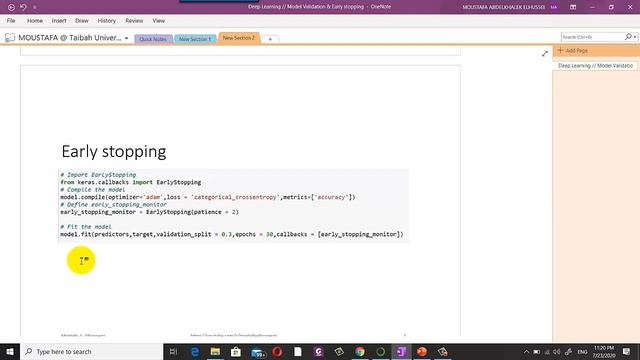This screenshot has height=360, width=640.
Task: Click the model.fit code line
Action: pyautogui.click(x=232, y=234)
